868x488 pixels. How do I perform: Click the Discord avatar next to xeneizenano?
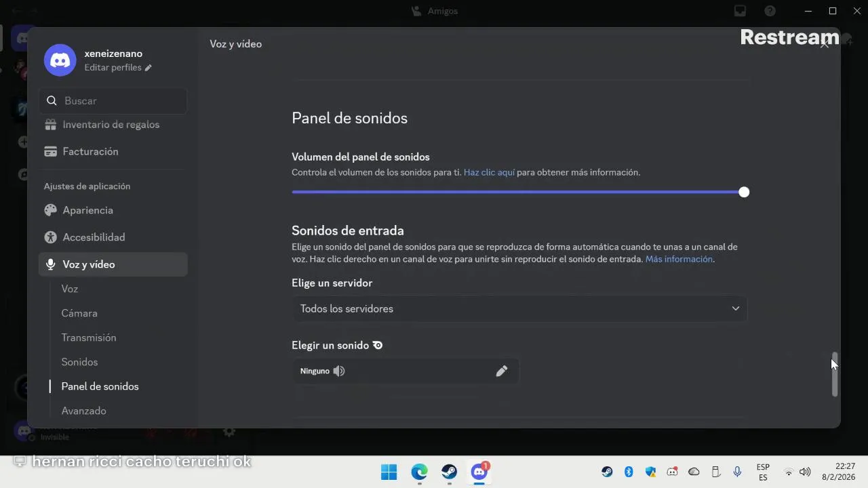pyautogui.click(x=60, y=60)
